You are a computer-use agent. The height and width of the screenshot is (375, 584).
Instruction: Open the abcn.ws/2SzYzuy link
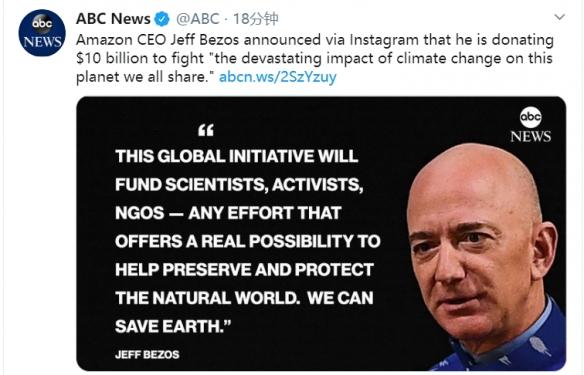coord(277,77)
